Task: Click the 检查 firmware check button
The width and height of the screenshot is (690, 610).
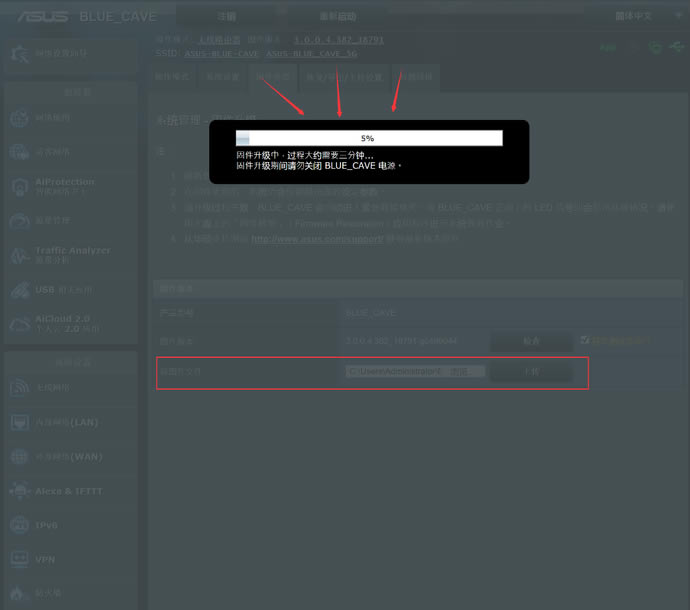Action: (x=532, y=341)
